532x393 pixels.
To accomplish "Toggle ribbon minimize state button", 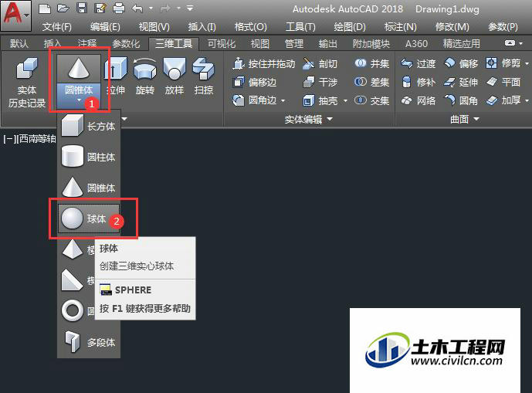I will pyautogui.click(x=510, y=43).
